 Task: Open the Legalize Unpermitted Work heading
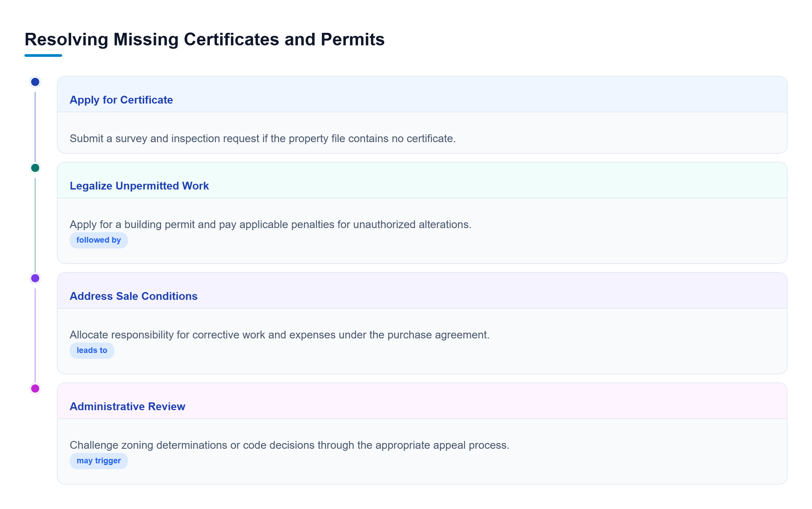139,186
